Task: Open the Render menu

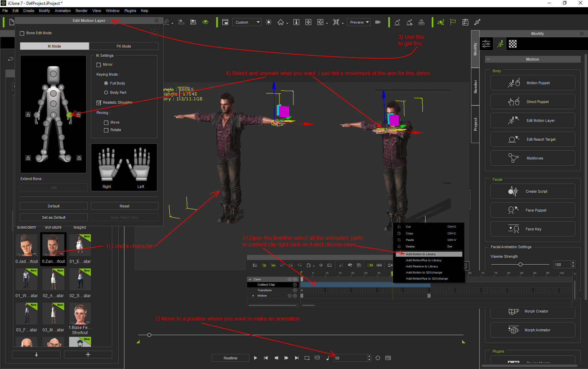Action: coord(81,11)
